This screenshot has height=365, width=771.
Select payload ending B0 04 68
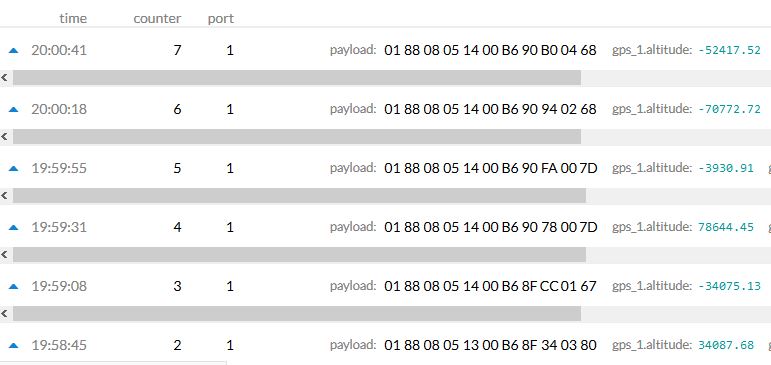(x=490, y=50)
